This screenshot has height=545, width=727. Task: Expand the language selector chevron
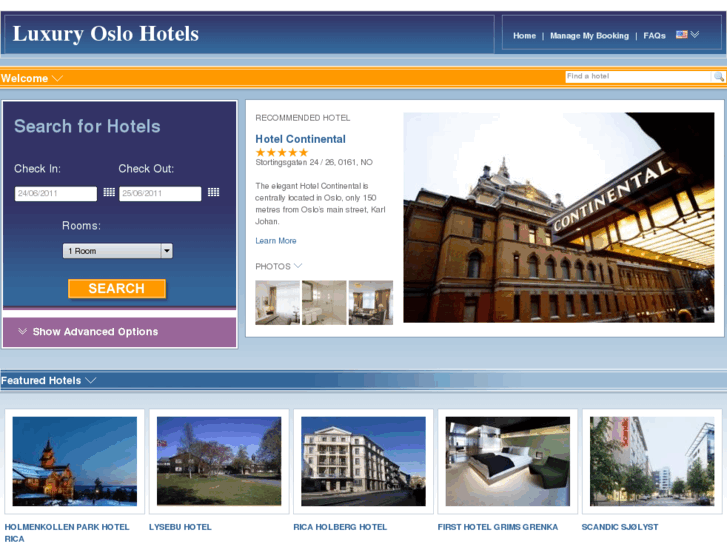point(694,34)
